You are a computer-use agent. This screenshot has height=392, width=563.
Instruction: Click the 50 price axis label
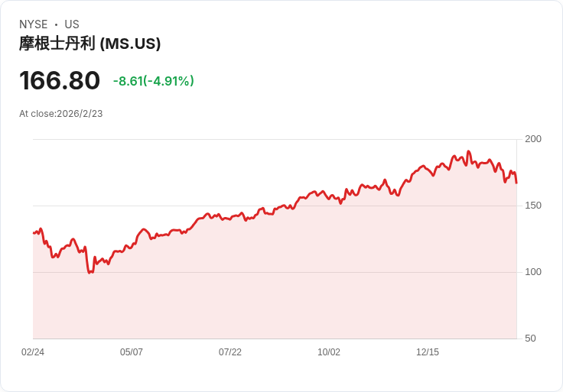[x=530, y=339]
